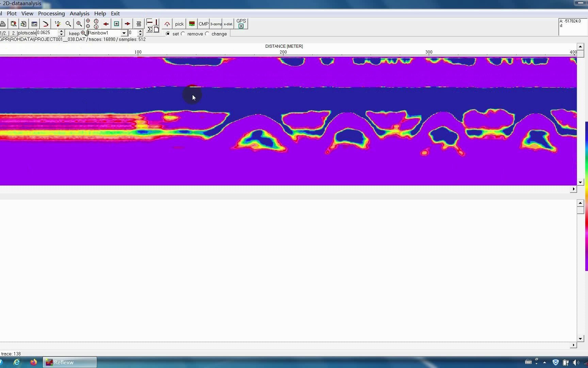Increase plotscale using the up stepper arrow

coord(61,31)
